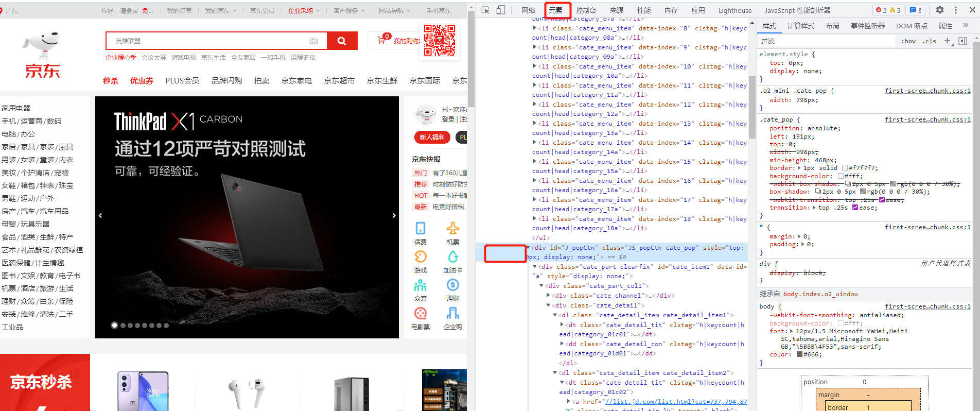
Task: Click the 电影票 movie ticket icon
Action: (421, 313)
